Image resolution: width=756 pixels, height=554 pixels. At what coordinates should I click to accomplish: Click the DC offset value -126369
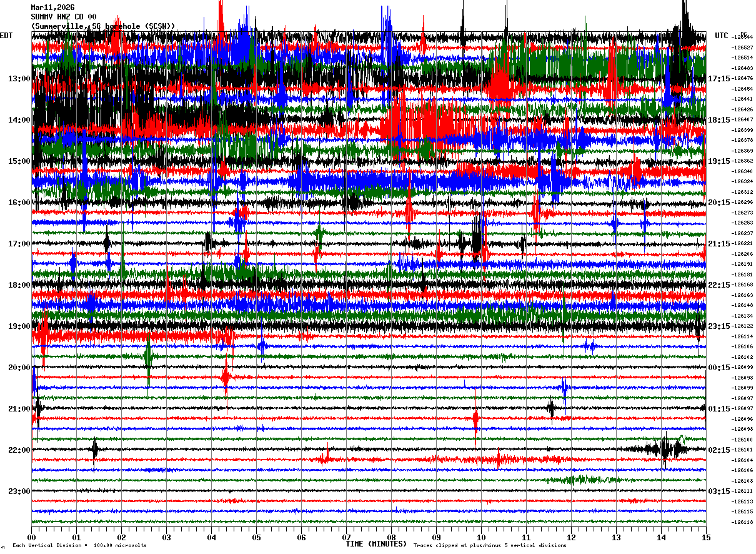tap(742, 151)
